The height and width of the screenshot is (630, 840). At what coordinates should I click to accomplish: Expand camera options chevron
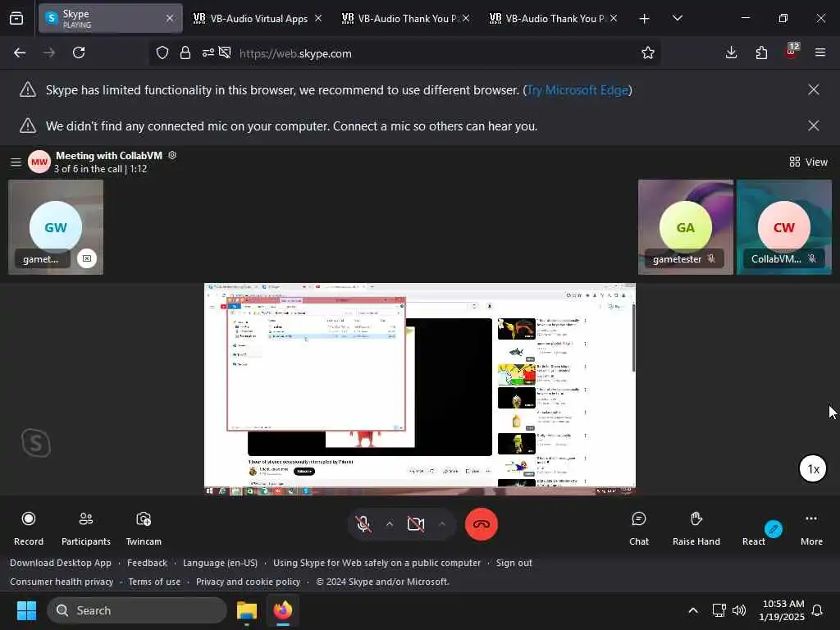click(x=442, y=524)
